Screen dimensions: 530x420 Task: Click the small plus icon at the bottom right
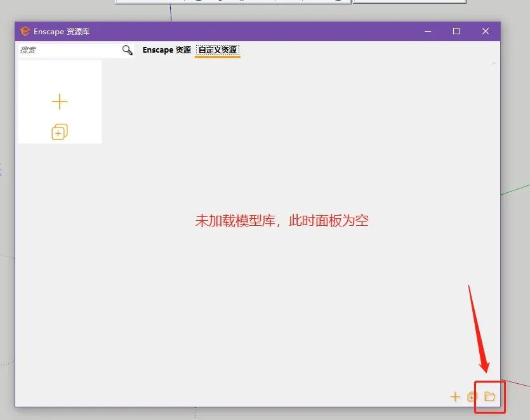coord(455,397)
